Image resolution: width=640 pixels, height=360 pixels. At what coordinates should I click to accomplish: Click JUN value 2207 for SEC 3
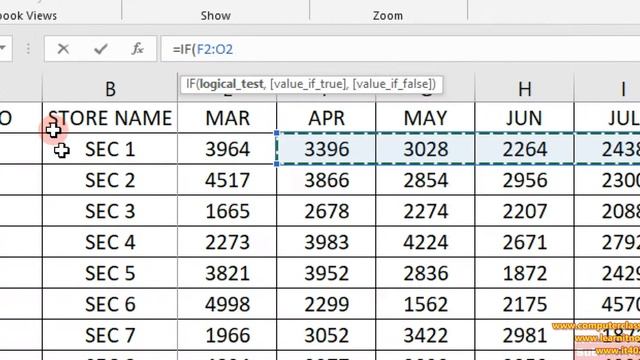[x=524, y=211]
